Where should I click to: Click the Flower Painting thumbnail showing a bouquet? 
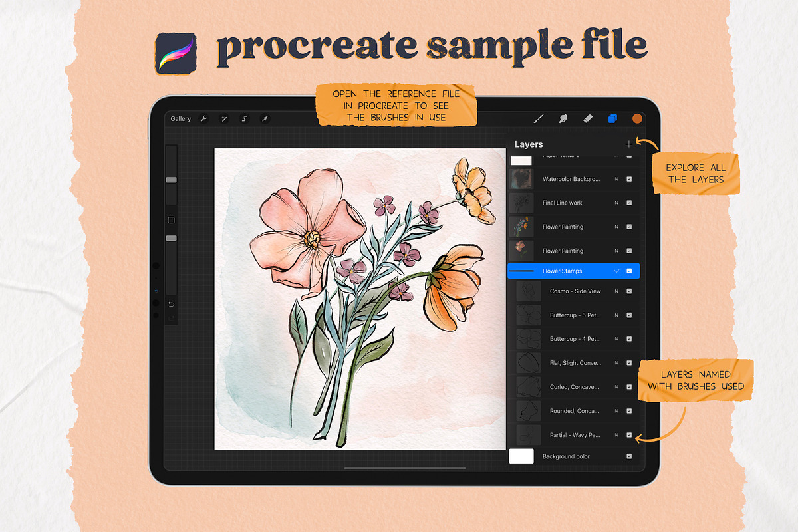tap(521, 227)
